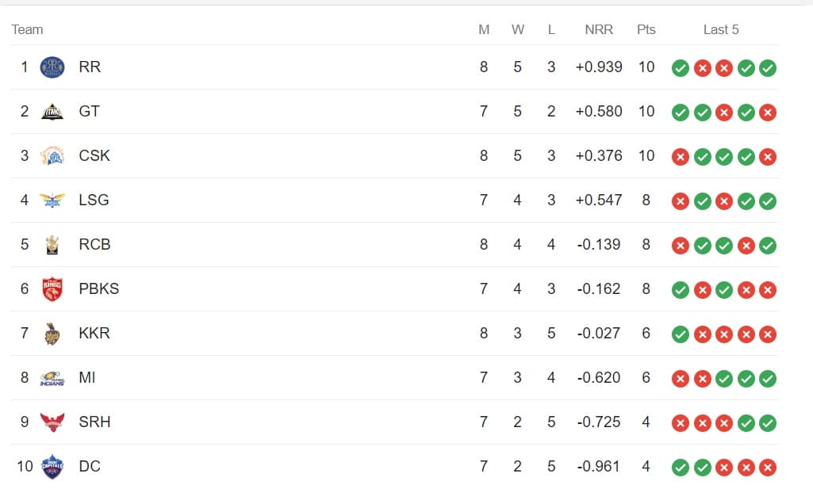Click the Mumbai Indians (MI) logo
813x504 pixels.
click(52, 378)
